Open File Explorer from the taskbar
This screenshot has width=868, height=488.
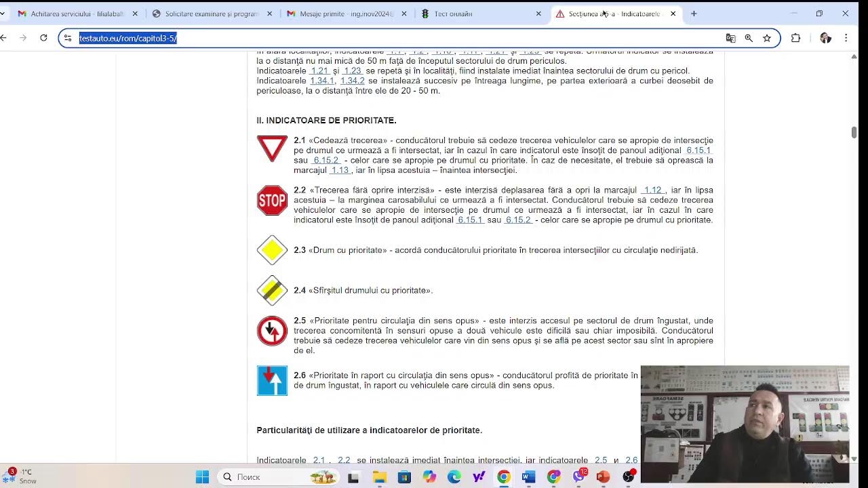click(379, 477)
